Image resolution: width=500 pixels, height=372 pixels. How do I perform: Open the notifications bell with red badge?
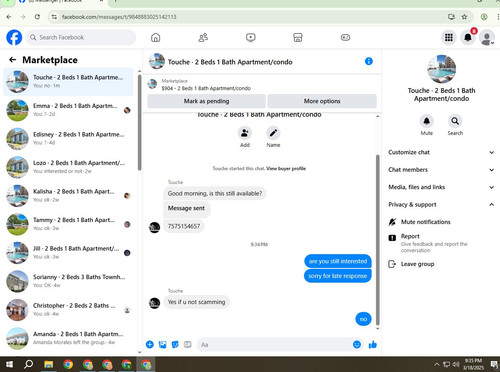pyautogui.click(x=468, y=37)
